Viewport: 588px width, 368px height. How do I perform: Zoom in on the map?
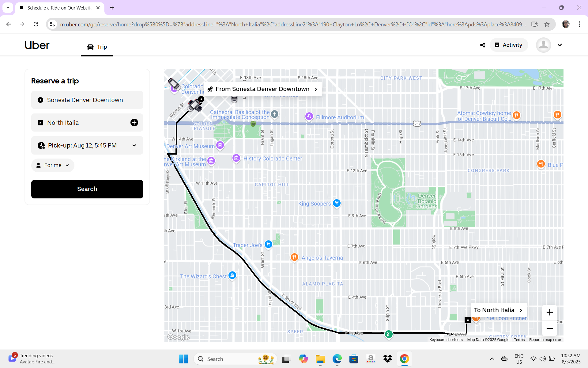(x=550, y=312)
